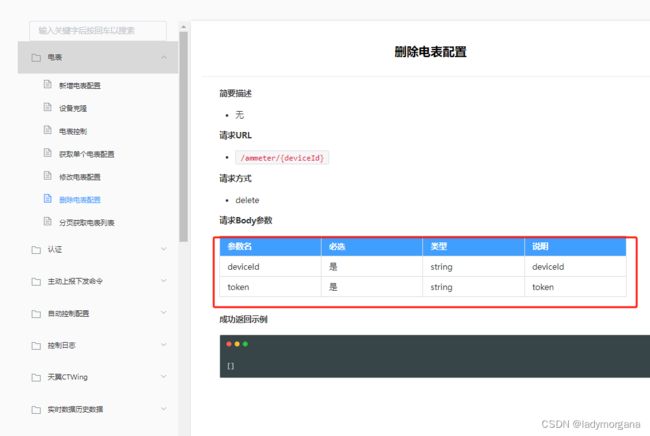The height and width of the screenshot is (436, 650).
Task: Click the sidebar scrollbar up arrow
Action: pyautogui.click(x=184, y=27)
